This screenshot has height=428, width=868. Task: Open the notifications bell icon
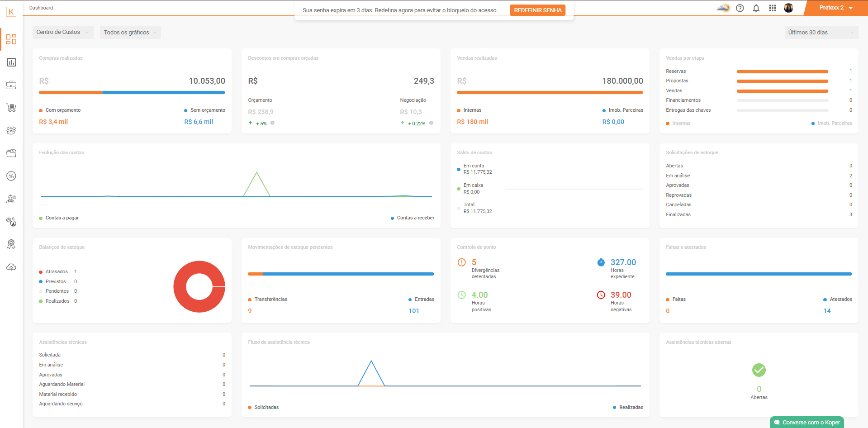point(756,8)
